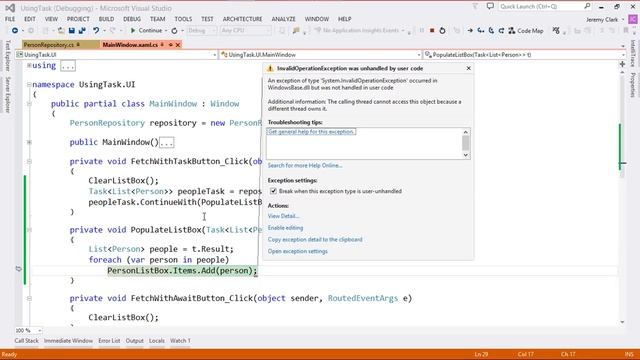
Task: Open the FILE menu
Action: point(10,19)
